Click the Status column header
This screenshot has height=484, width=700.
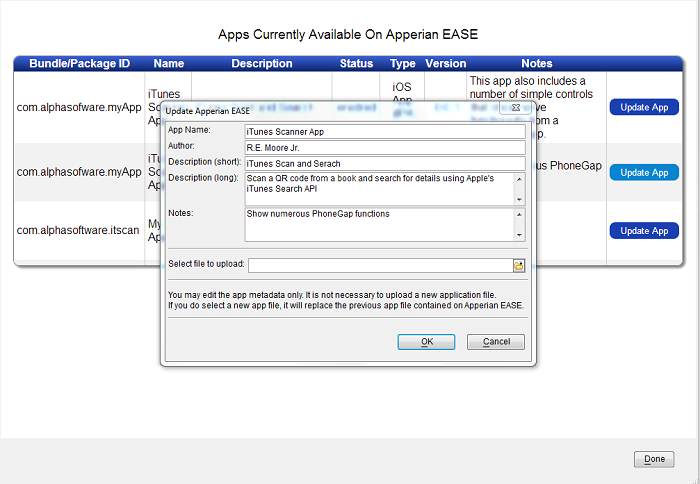pyautogui.click(x=356, y=63)
